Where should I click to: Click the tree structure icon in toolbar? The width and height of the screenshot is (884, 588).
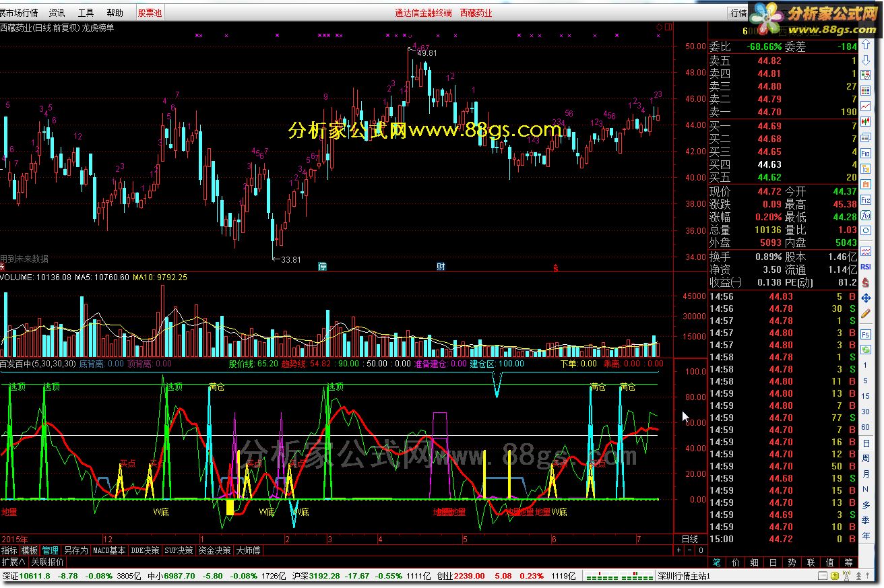866,168
